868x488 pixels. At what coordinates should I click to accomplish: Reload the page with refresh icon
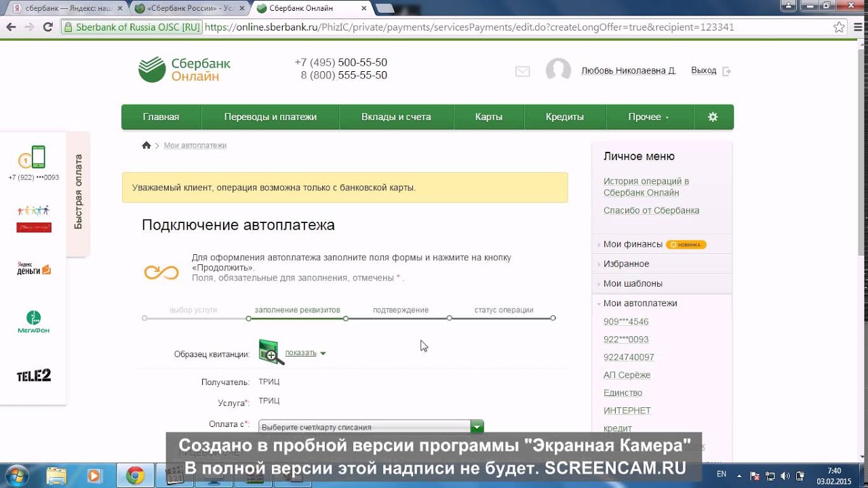coord(47,27)
